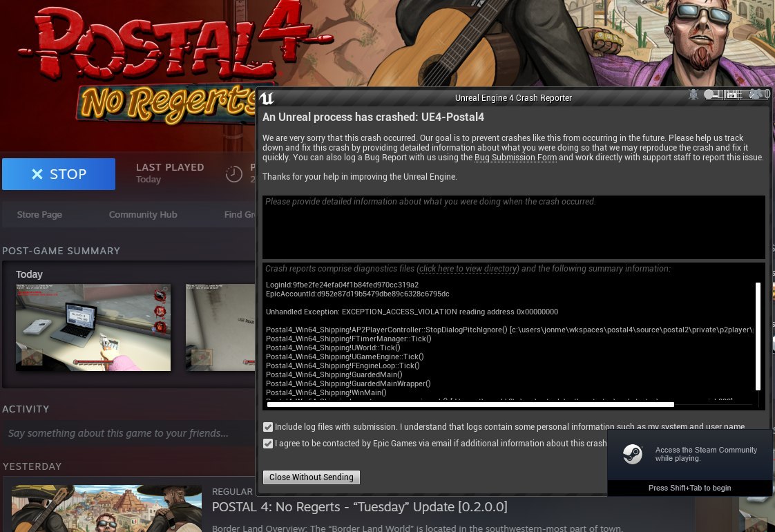The height and width of the screenshot is (532, 775).
Task: Select the 'FTimerManager::Tick()' stack line
Action: coord(348,339)
